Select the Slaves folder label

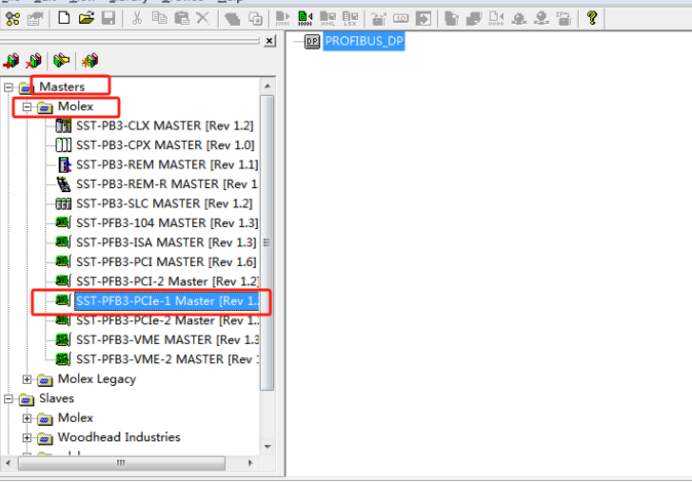56,398
